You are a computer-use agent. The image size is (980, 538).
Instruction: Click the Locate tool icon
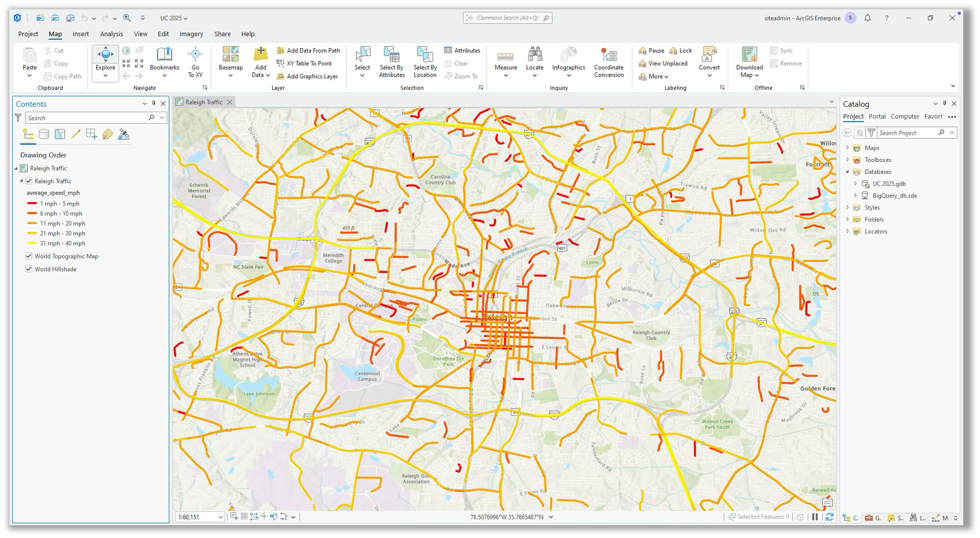[x=535, y=59]
